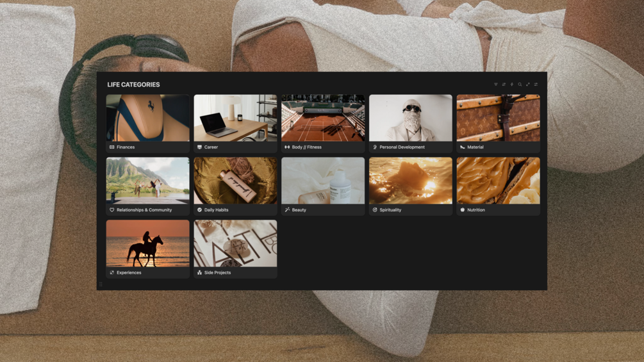Click the dumbbell icon beside Body // Fitness
644x362 pixels.
point(287,147)
